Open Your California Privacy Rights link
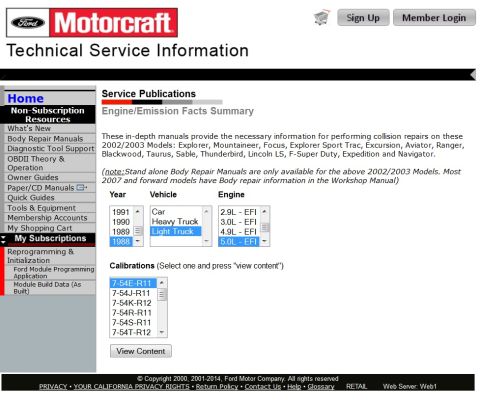 pyautogui.click(x=131, y=387)
